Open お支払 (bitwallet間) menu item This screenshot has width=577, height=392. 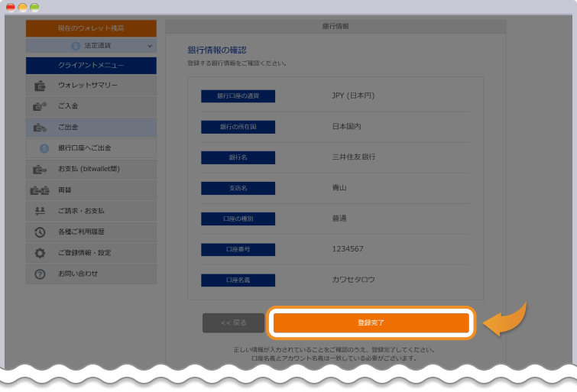coord(91,170)
